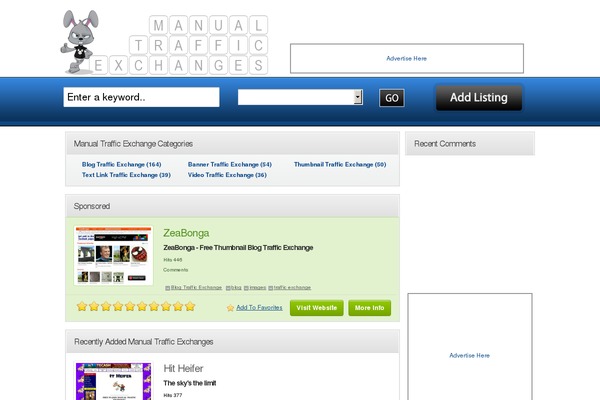Open the Blog Traffic Exchange (164) category
This screenshot has width=600, height=400.
[121, 164]
